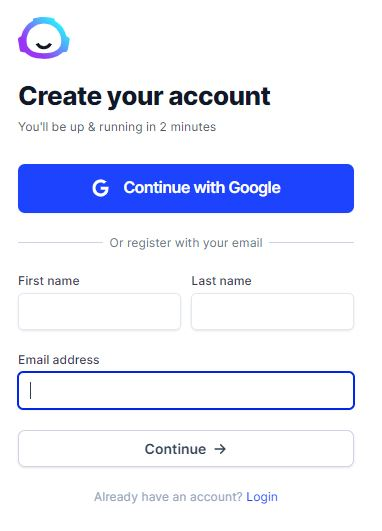
Task: Click the word Google on the blue button
Action: click(x=254, y=188)
